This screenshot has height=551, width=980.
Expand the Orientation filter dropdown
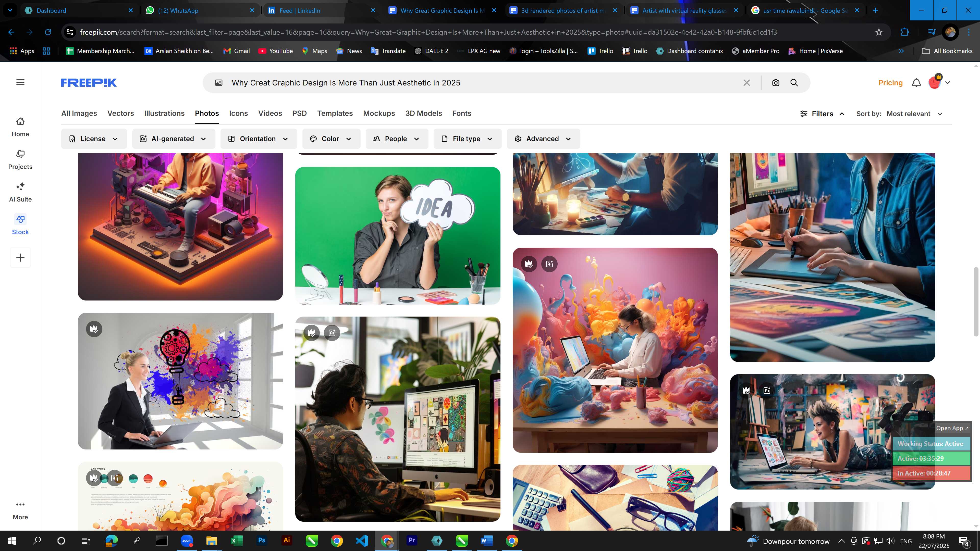(x=259, y=139)
